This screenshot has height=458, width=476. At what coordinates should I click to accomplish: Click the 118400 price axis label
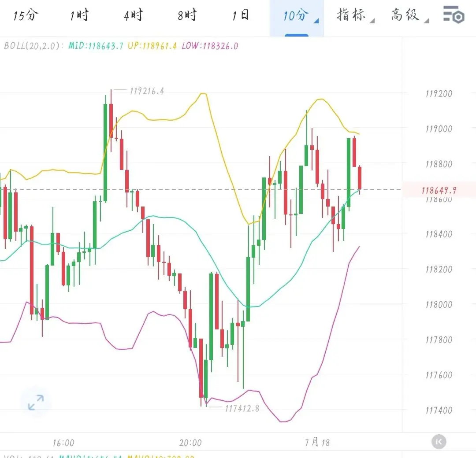coord(439,234)
